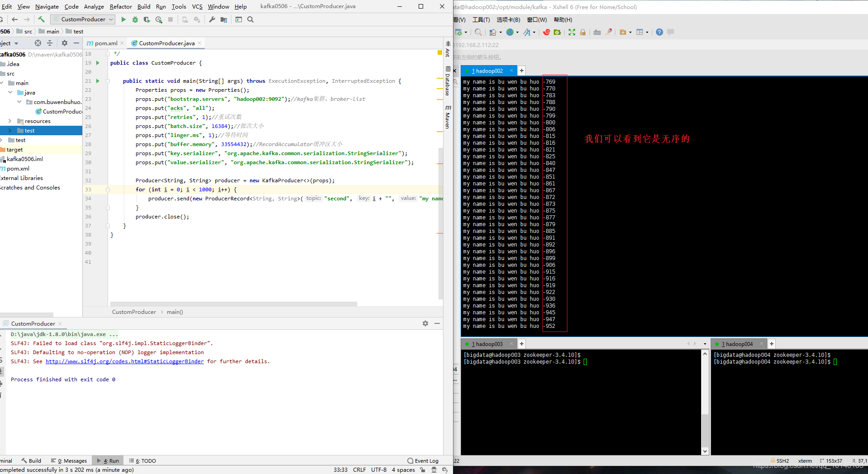The height and width of the screenshot is (474, 868).
Task: Close the CustomProducer.java editor tab
Action: point(199,43)
